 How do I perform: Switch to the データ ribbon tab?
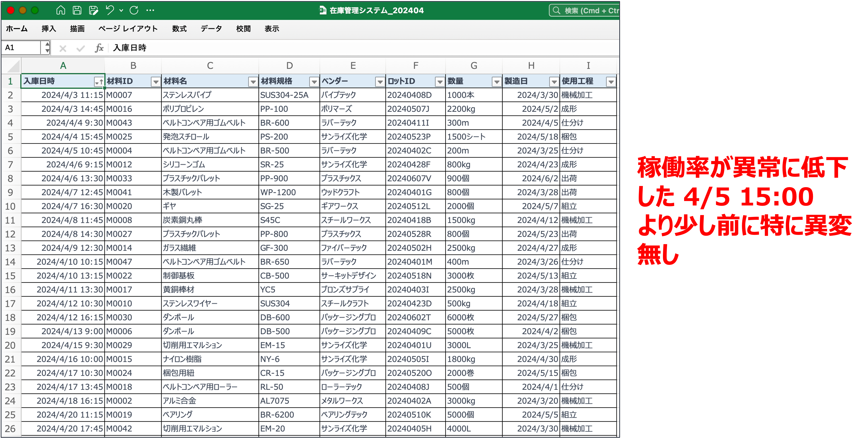pyautogui.click(x=211, y=29)
